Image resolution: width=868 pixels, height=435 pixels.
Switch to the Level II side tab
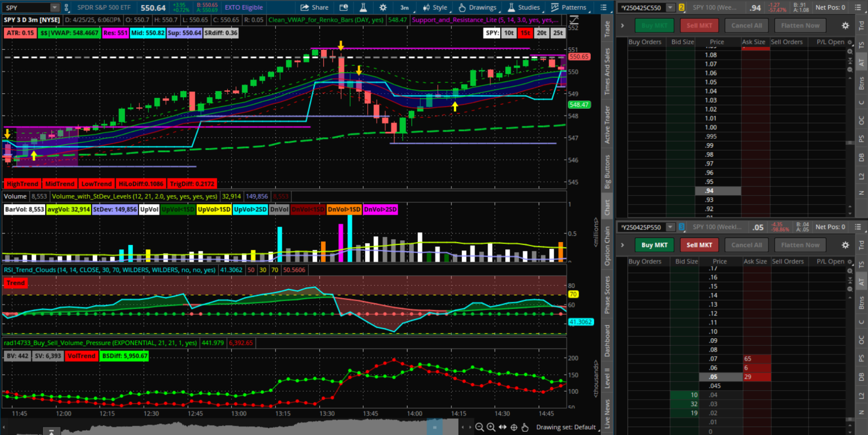[x=607, y=377]
